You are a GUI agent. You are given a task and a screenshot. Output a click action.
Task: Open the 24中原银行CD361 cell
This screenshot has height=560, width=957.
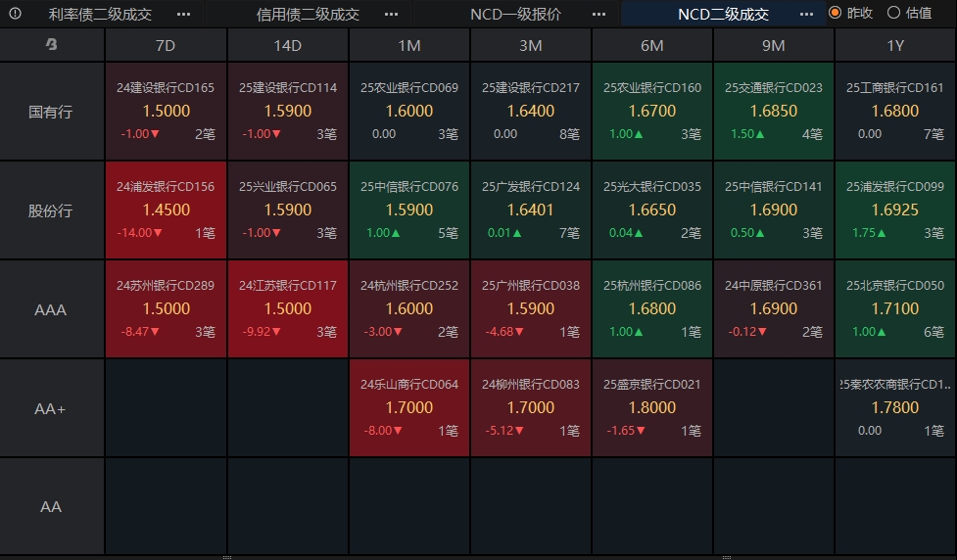[x=773, y=308]
